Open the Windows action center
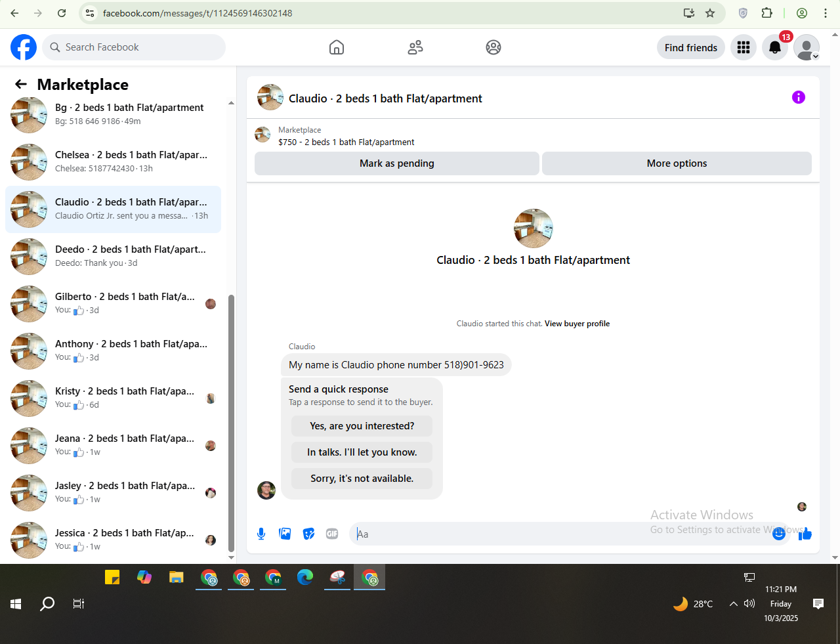840x644 pixels. point(818,604)
